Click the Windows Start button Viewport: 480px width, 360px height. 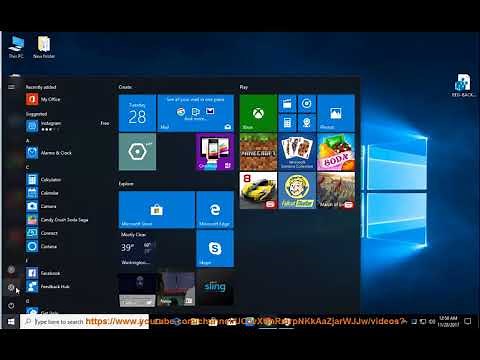pos(11,322)
